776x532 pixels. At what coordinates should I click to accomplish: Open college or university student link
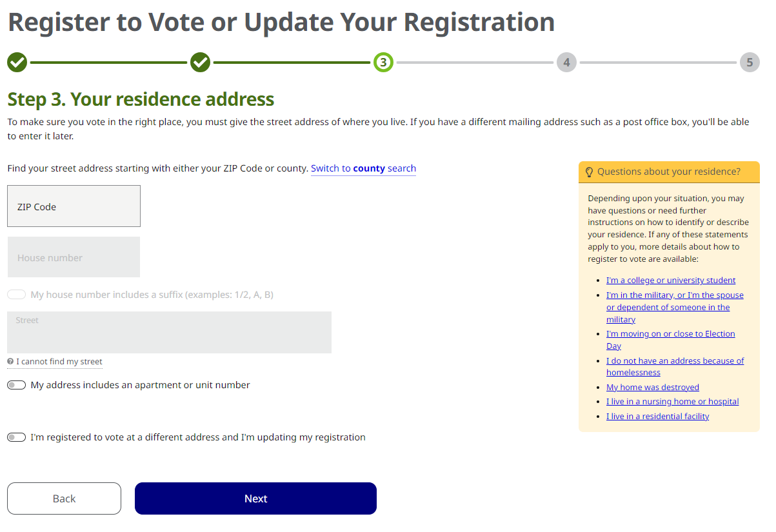click(671, 281)
